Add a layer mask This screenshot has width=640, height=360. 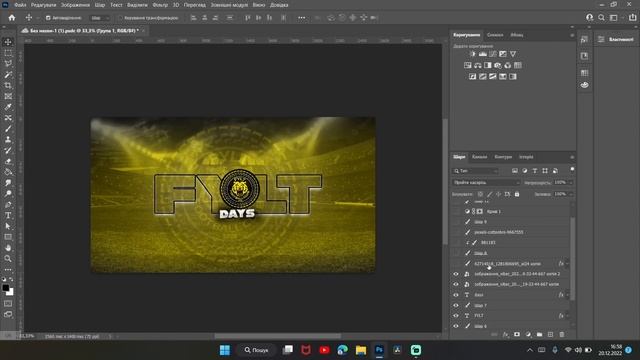(517, 334)
